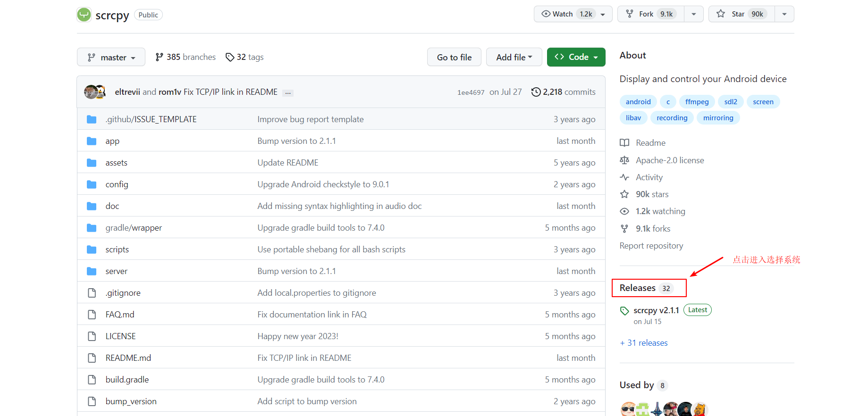The width and height of the screenshot is (868, 416).
Task: Open the Watch notifications dropdown arrow
Action: [603, 14]
